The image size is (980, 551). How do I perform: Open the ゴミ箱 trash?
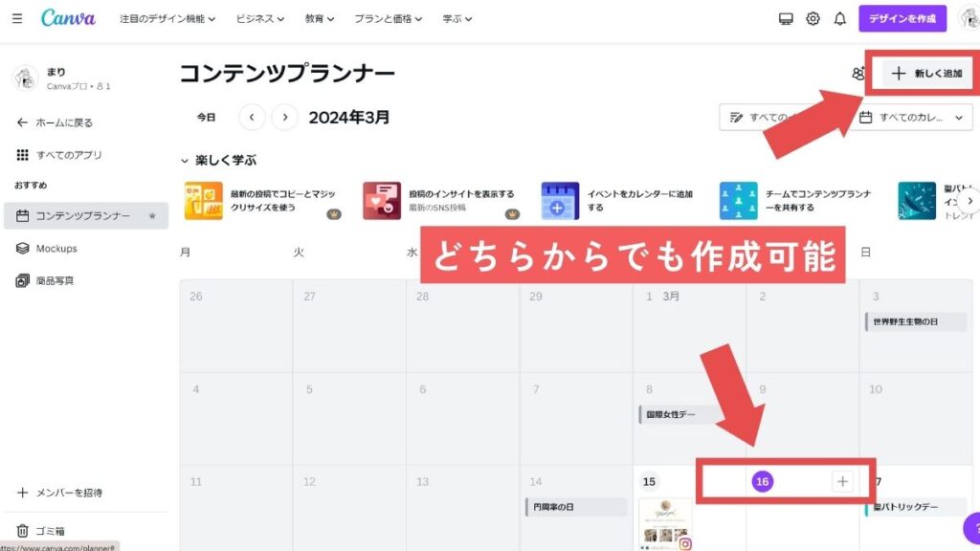40,531
